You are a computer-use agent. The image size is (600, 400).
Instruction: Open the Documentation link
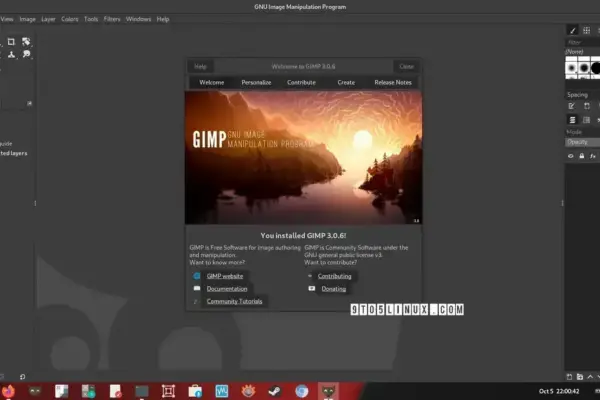click(x=227, y=289)
